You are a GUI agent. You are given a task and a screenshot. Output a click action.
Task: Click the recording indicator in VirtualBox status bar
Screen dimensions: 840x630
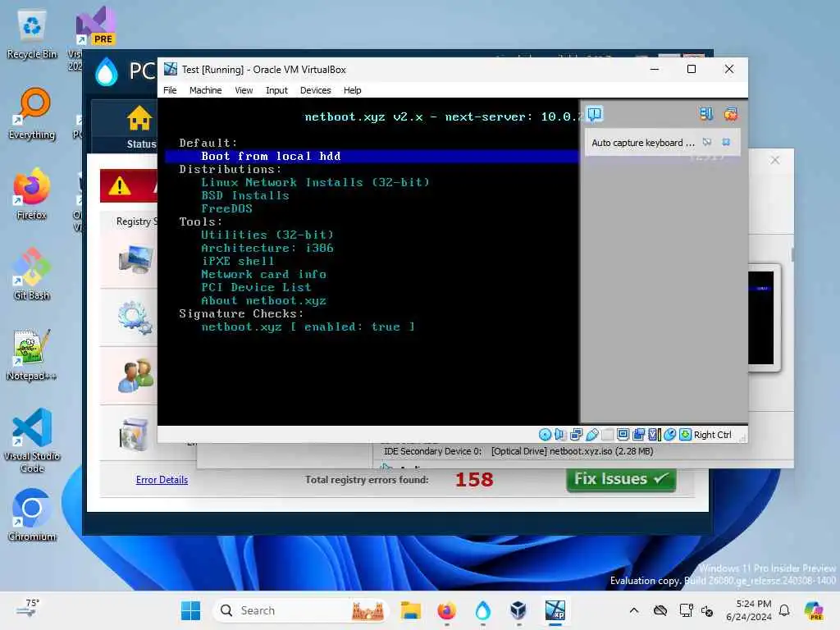click(638, 435)
